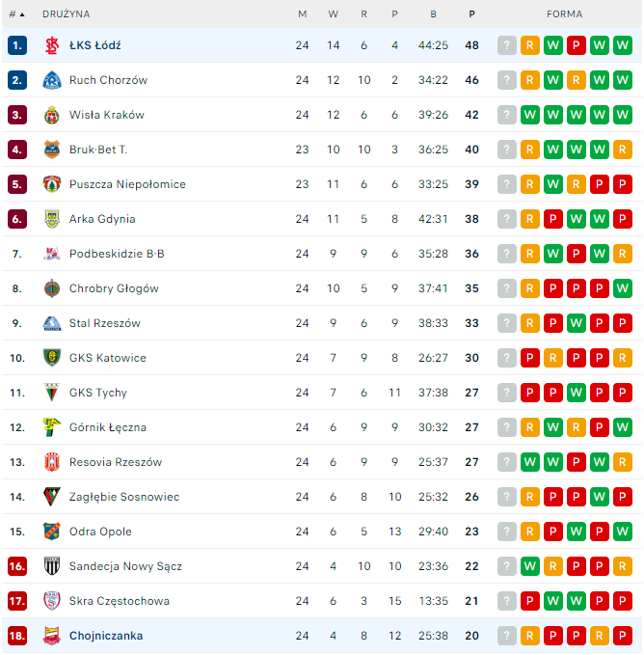Click ŁKS Łódź upcoming match question mark
Image resolution: width=644 pixels, height=655 pixels.
point(507,45)
